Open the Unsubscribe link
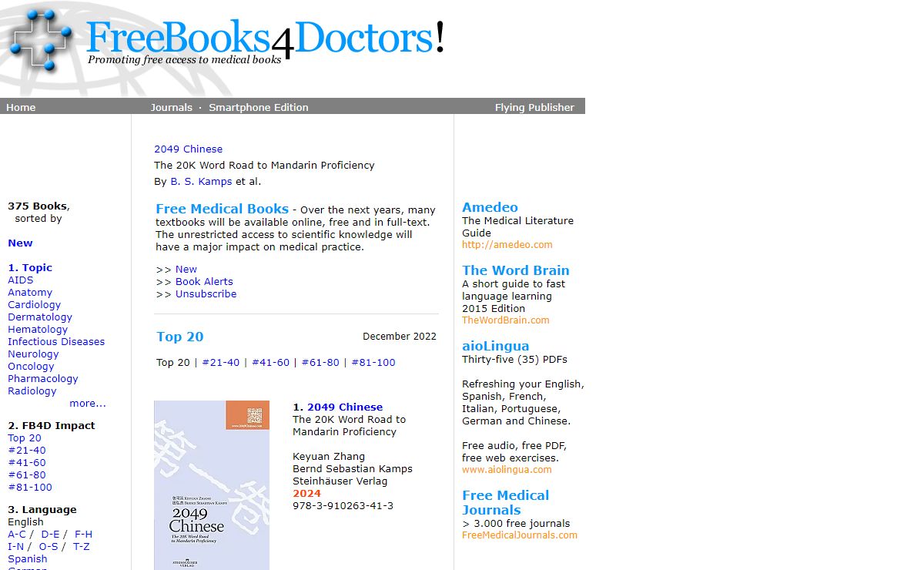The width and height of the screenshot is (924, 570). coord(206,294)
